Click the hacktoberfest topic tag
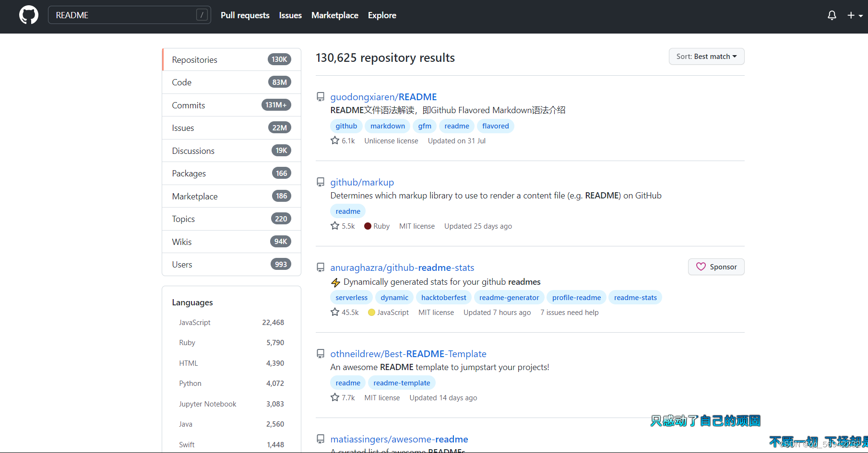The width and height of the screenshot is (868, 453). (x=444, y=298)
